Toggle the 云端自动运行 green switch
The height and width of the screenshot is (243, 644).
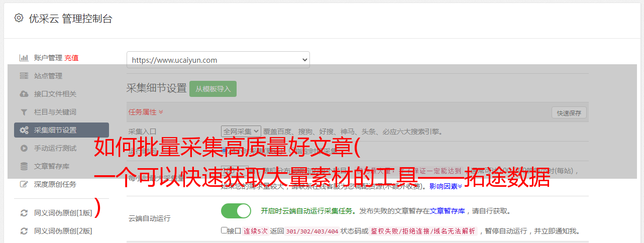tap(236, 211)
